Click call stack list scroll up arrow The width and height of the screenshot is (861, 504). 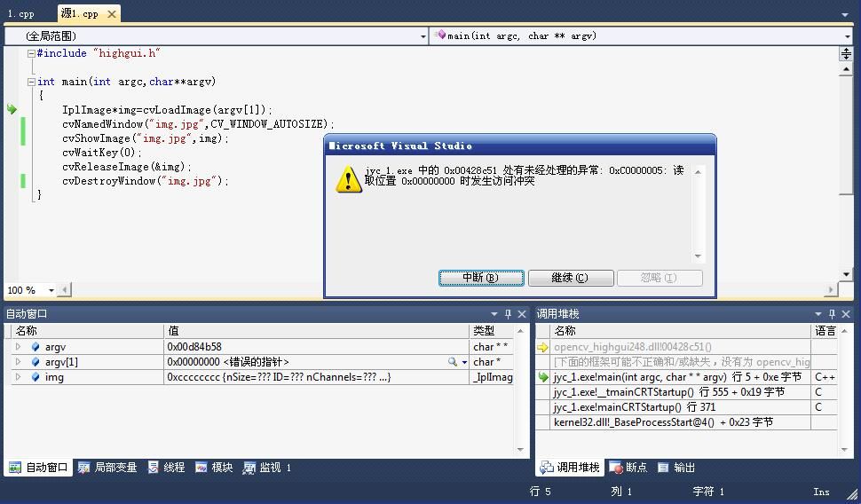coord(844,331)
